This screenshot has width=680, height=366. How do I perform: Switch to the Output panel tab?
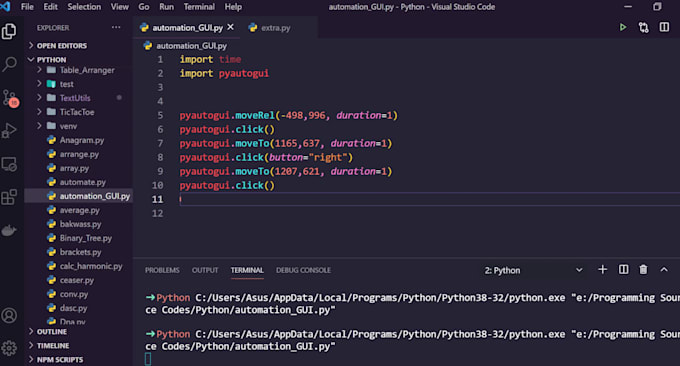(205, 270)
